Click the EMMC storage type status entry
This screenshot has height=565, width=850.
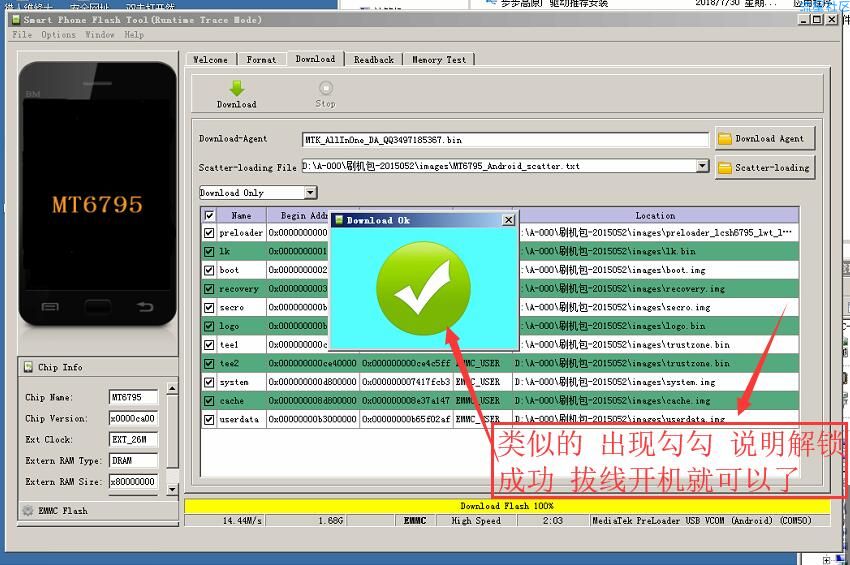[x=415, y=521]
